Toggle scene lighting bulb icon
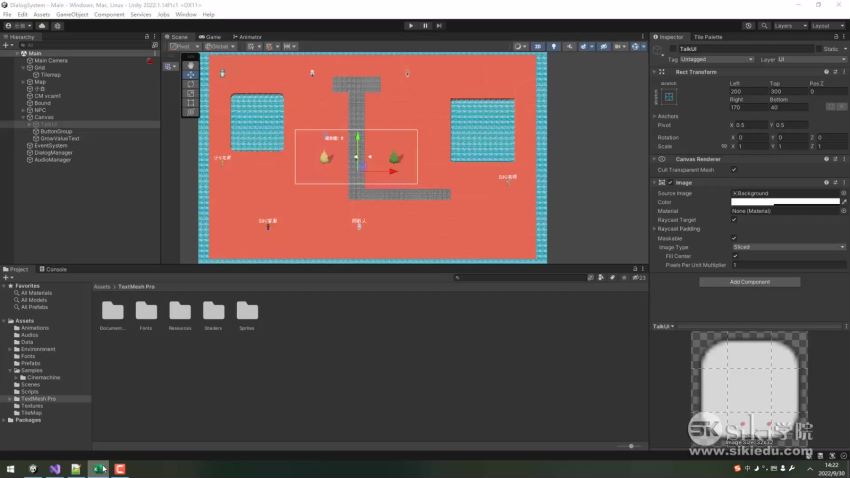Screen dimensions: 850x478 coord(554,46)
